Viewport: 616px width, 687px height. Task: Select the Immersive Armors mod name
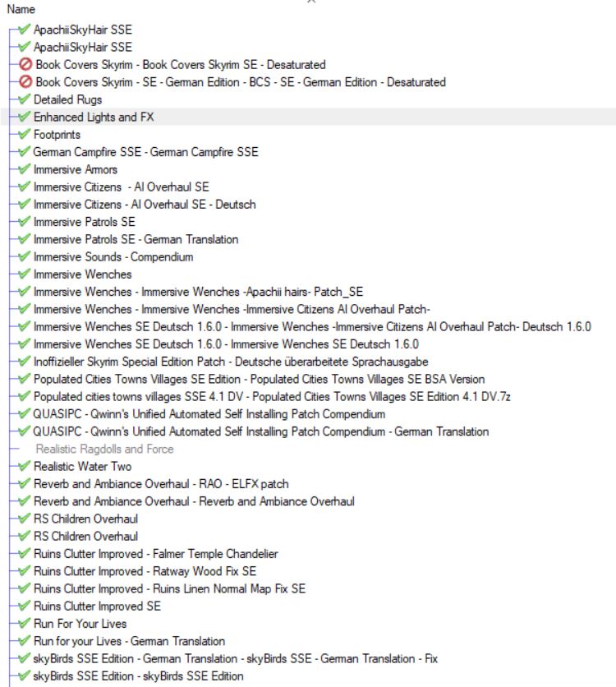pyautogui.click(x=76, y=169)
